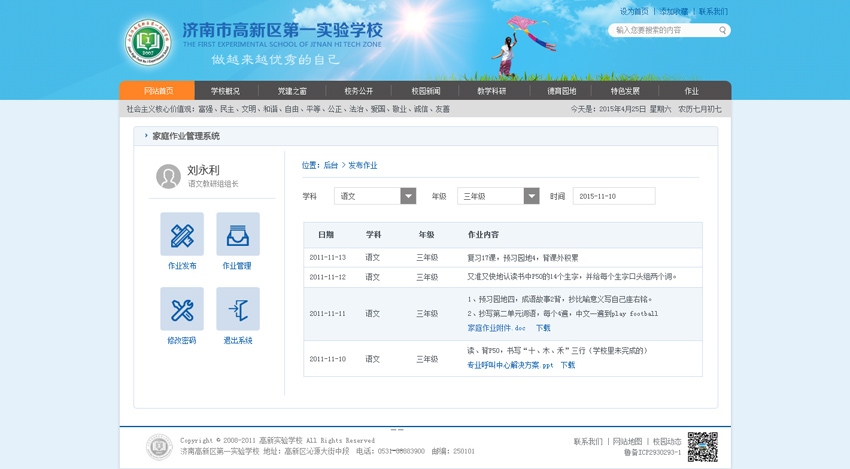Open the 校园新闻 navigation tab
850x469 pixels.
(425, 91)
